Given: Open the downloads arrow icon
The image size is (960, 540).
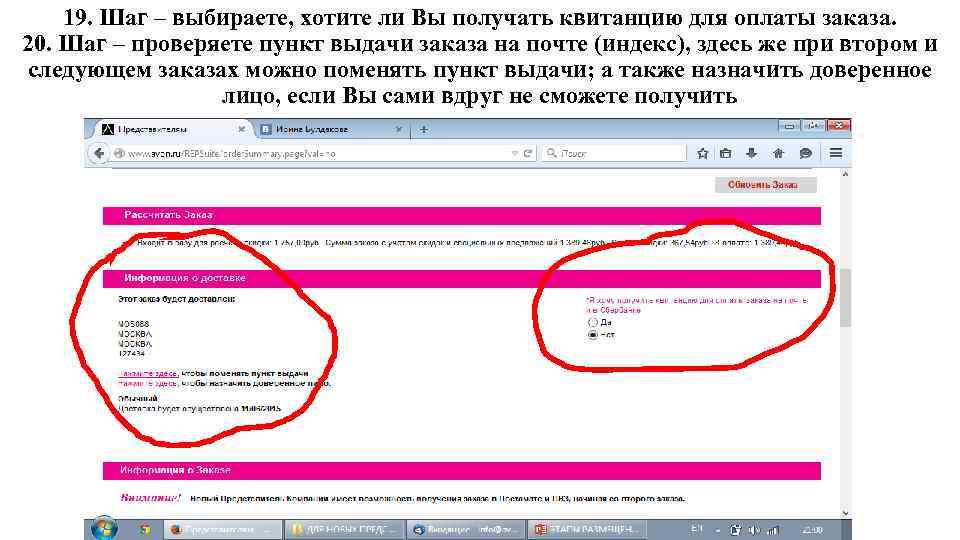Looking at the screenshot, I should pos(751,153).
